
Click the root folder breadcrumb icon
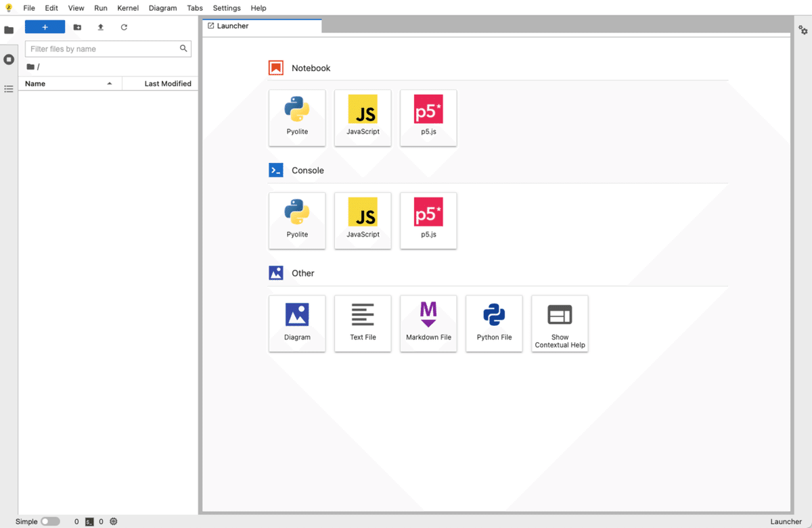(x=30, y=67)
